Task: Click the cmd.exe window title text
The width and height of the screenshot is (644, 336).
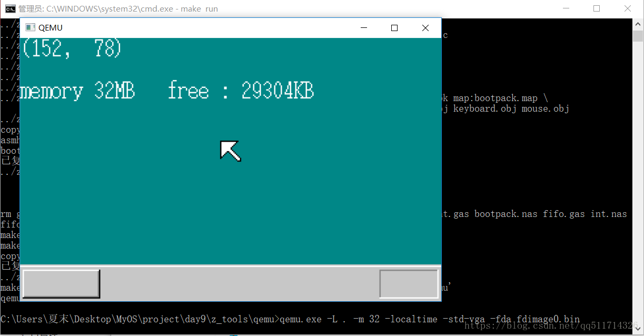Action: click(118, 8)
